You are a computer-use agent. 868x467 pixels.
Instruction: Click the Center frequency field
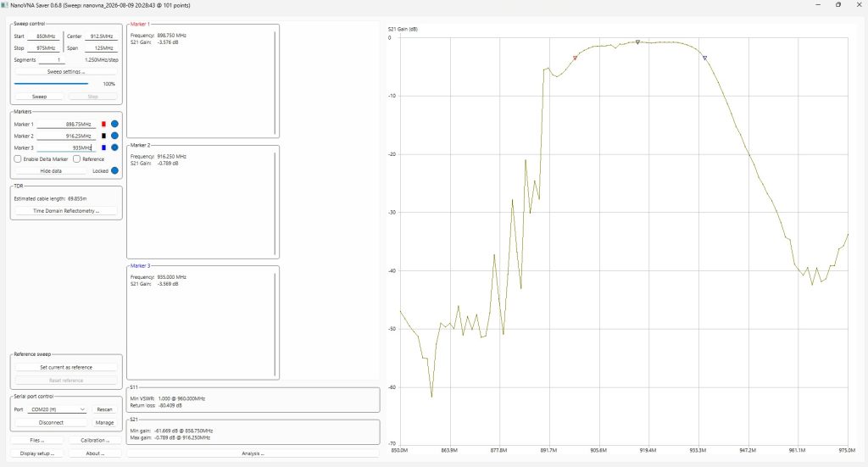(x=102, y=36)
